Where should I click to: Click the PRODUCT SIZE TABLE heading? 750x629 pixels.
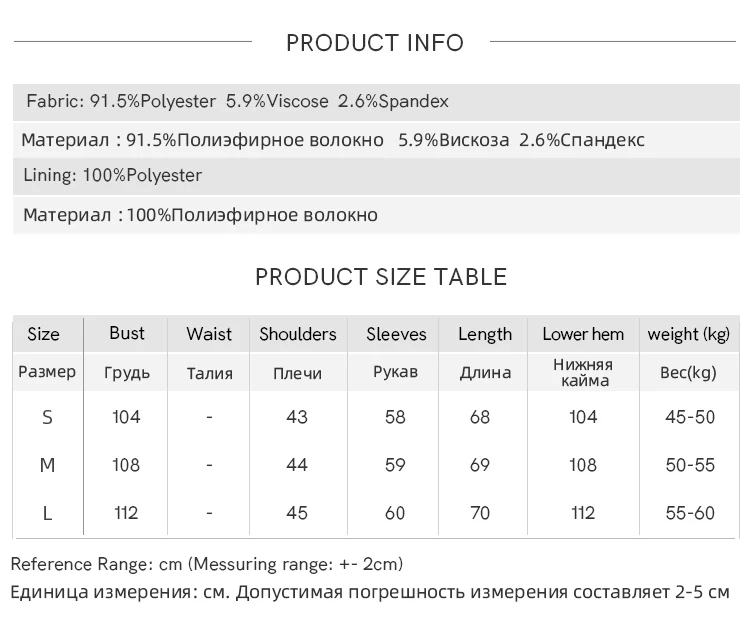pyautogui.click(x=381, y=277)
